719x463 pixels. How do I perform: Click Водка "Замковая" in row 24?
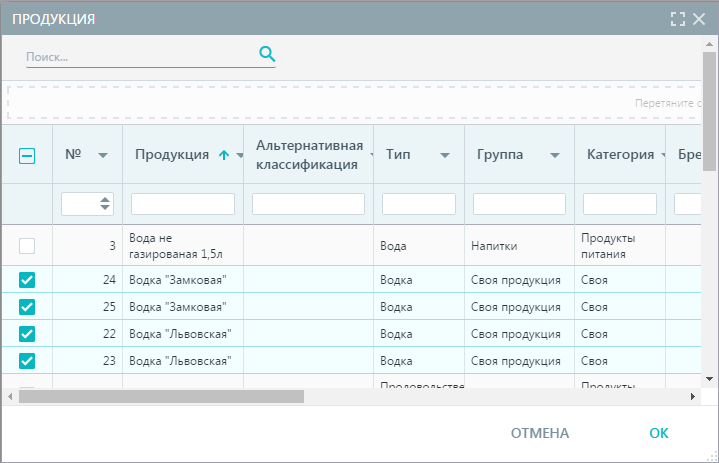[x=178, y=280]
